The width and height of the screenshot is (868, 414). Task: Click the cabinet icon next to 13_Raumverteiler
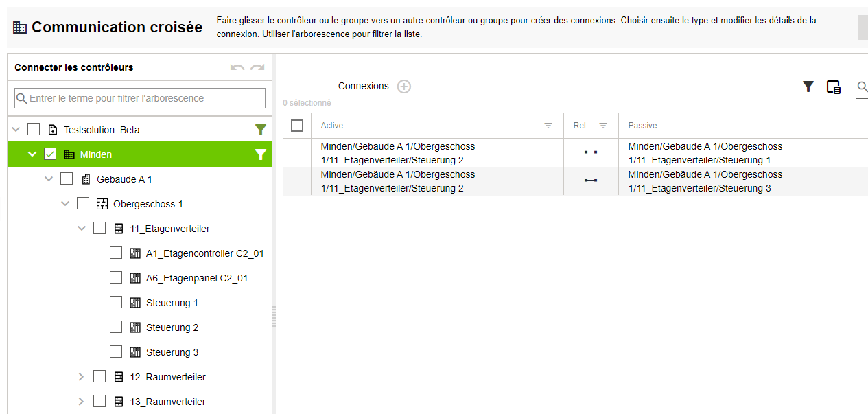pos(119,402)
